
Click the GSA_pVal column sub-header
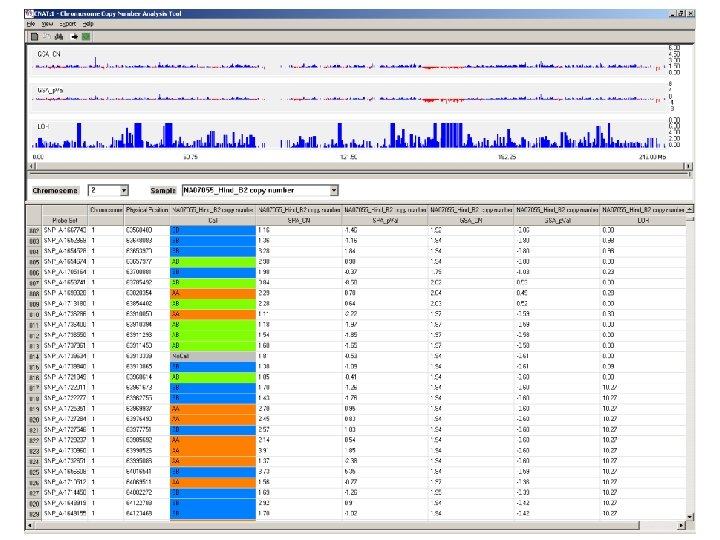[557, 221]
